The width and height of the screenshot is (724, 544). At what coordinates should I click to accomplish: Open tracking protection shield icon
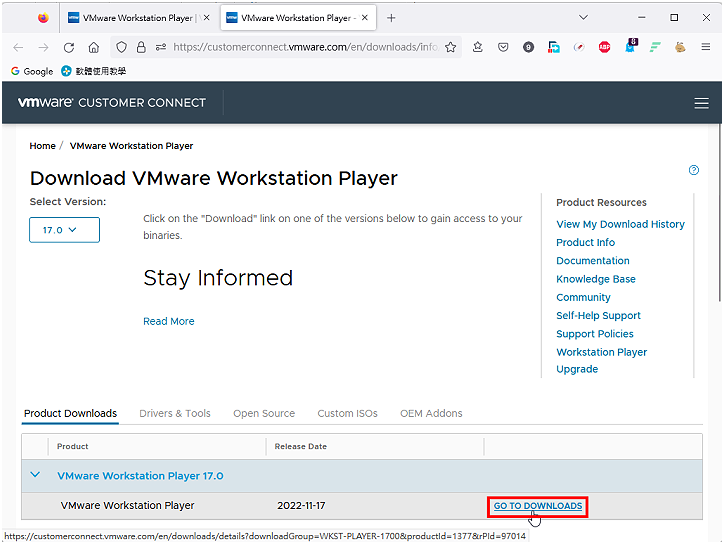[121, 47]
